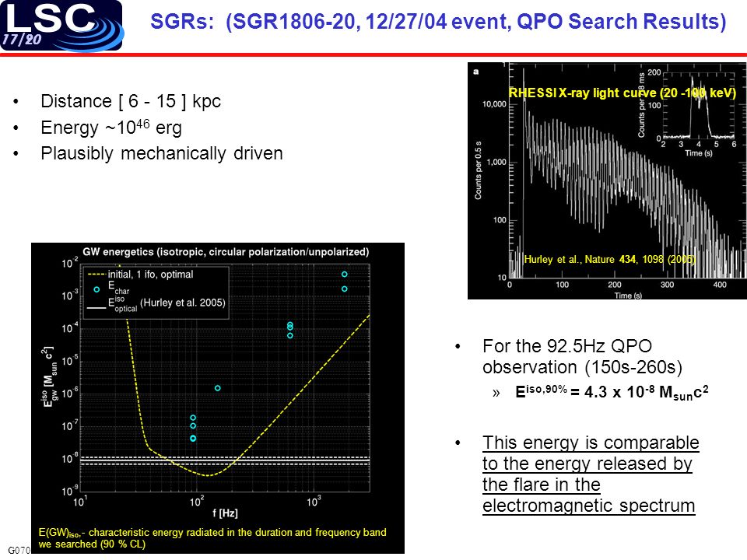Click the 'Energy ~10^46 erg' bullet
Image resolution: width=747 pixels, height=560 pixels.
[111, 127]
